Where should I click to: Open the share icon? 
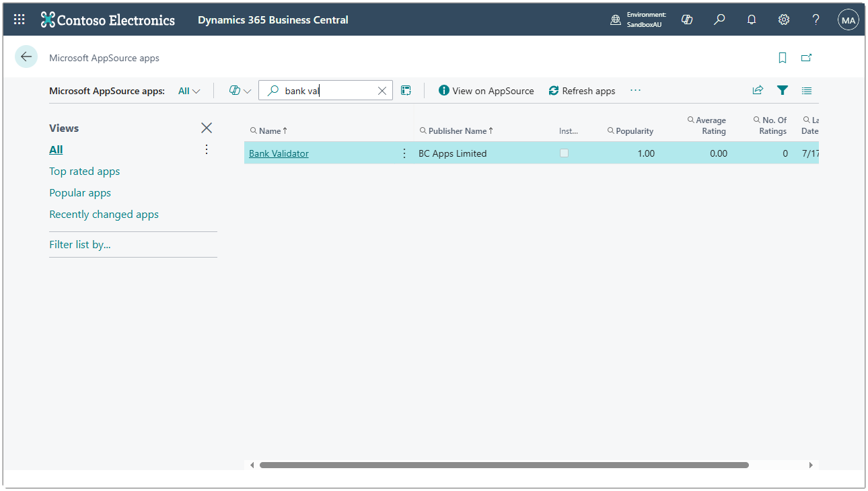click(758, 90)
